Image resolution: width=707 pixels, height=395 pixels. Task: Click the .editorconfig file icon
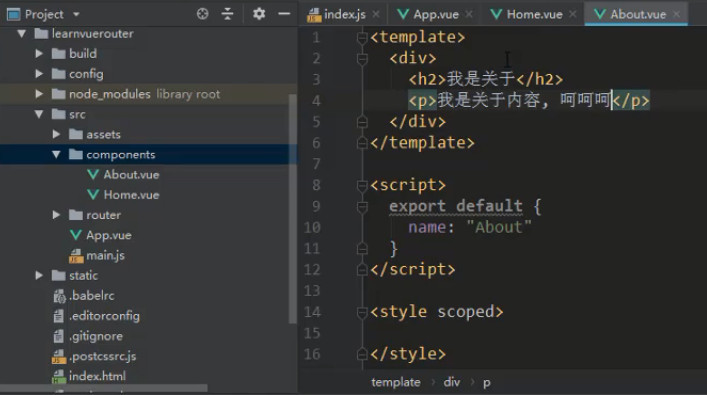click(59, 316)
